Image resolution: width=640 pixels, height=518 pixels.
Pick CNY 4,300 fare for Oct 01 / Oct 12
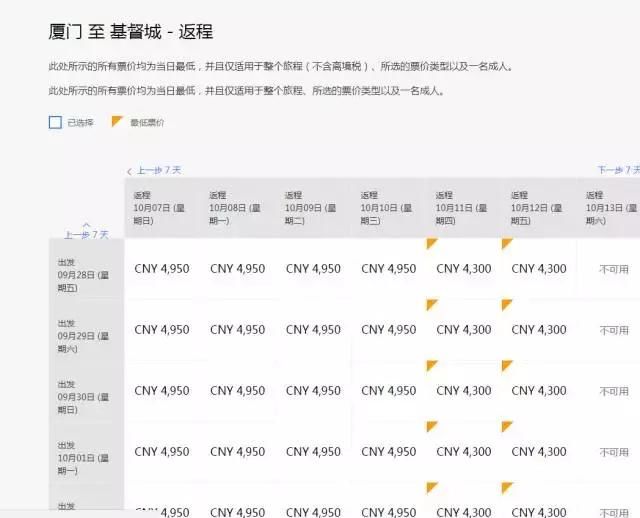[539, 452]
